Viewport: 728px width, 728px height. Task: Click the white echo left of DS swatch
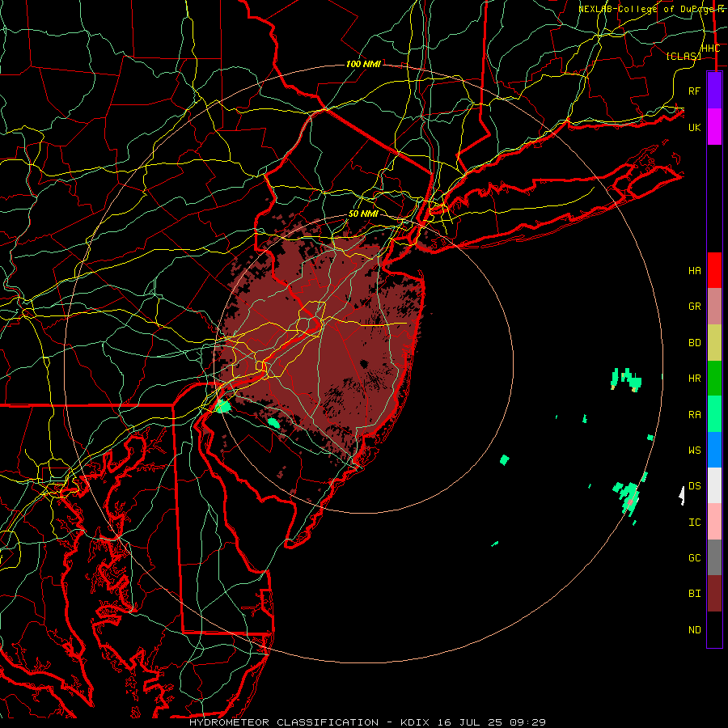682,495
